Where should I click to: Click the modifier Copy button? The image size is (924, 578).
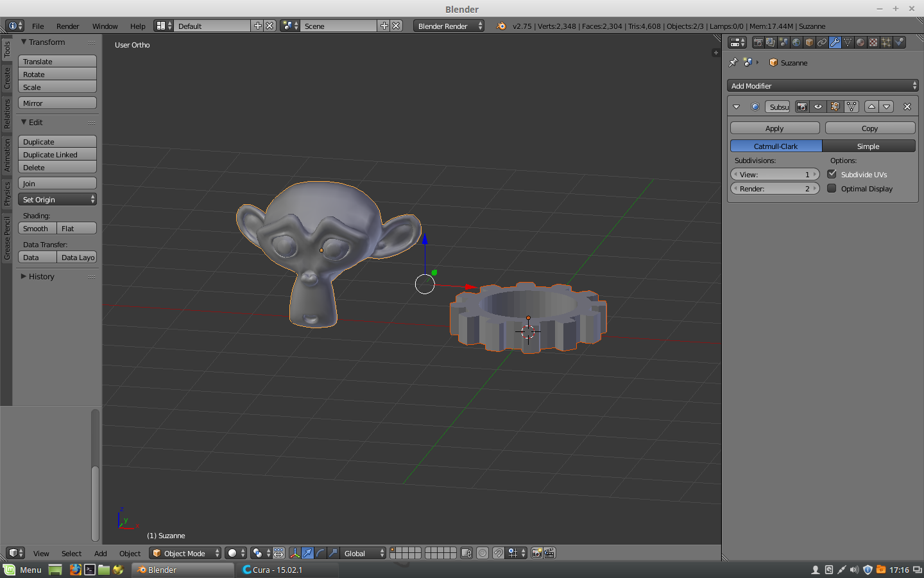pos(870,128)
